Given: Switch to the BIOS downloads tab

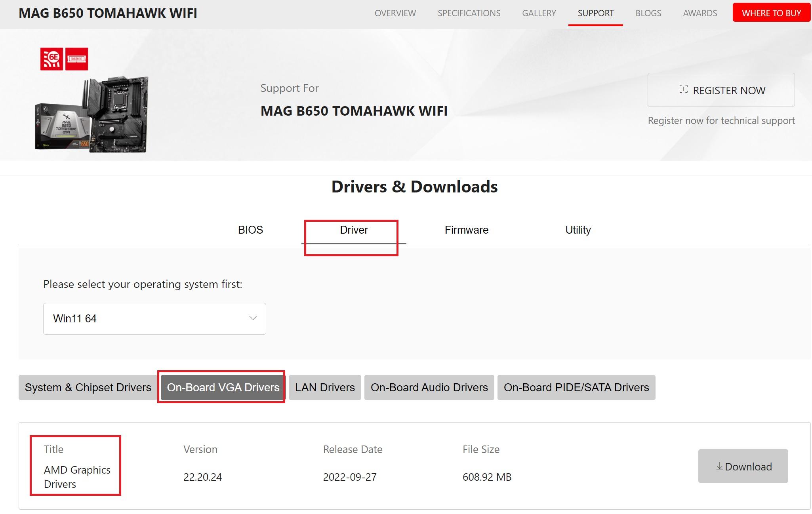Looking at the screenshot, I should pos(250,230).
